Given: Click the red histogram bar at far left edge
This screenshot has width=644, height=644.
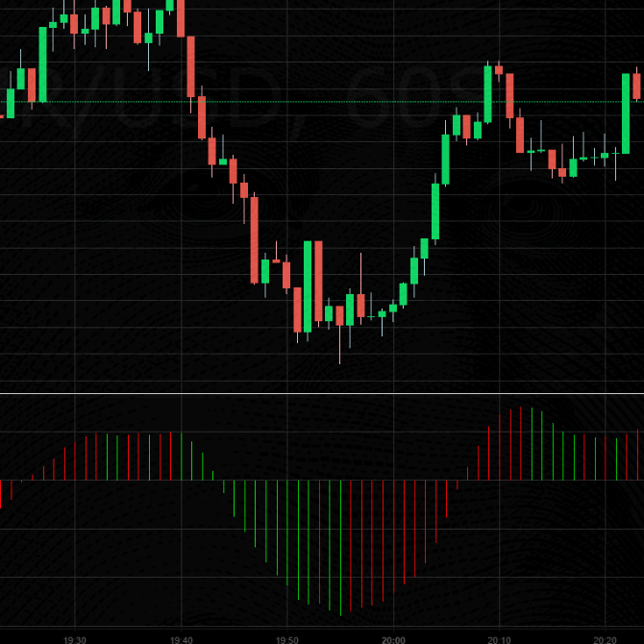Looking at the screenshot, I should point(1,494).
